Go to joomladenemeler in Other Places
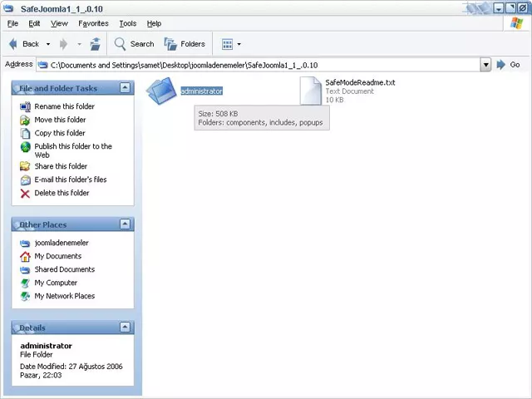The image size is (532, 399). click(62, 243)
